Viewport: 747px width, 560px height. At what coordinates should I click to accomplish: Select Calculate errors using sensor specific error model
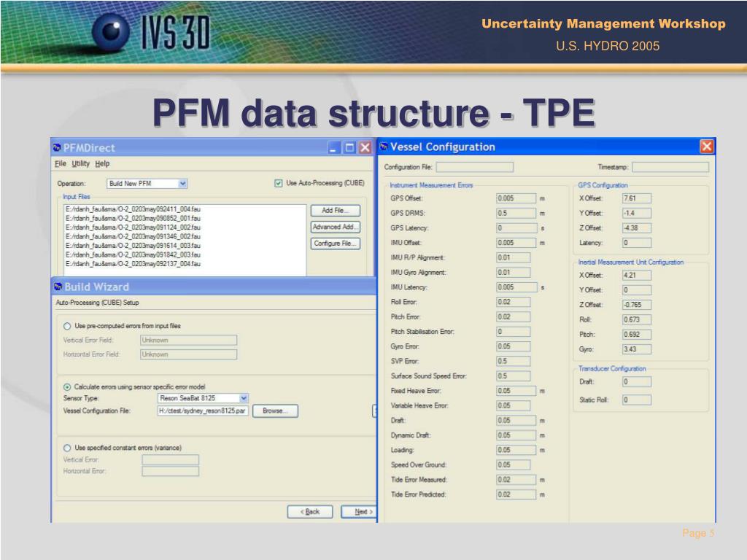click(x=67, y=387)
